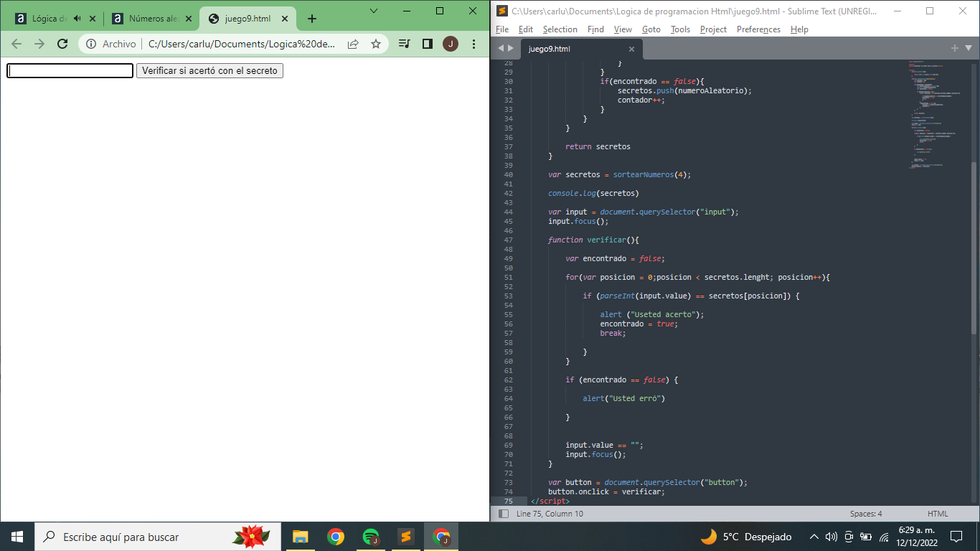Open Chrome three-dot menu
This screenshot has width=980, height=551.
pyautogui.click(x=473, y=44)
